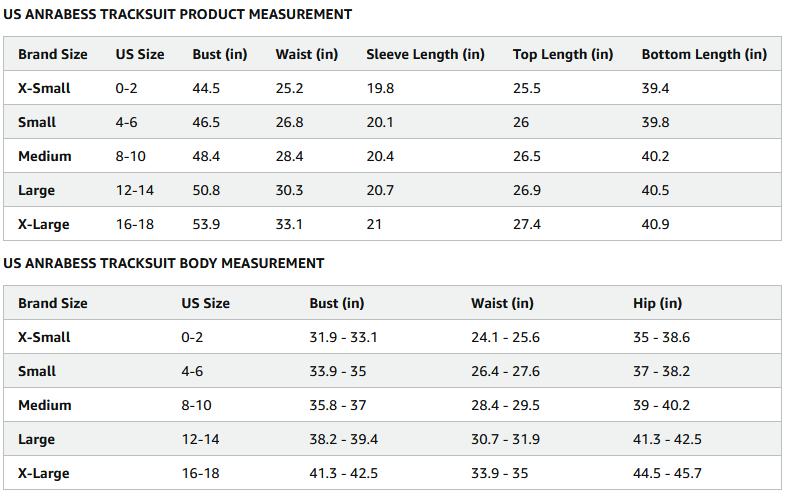Click the 'Sleeve Length (in)' column header
The width and height of the screenshot is (792, 499).
[x=425, y=54]
